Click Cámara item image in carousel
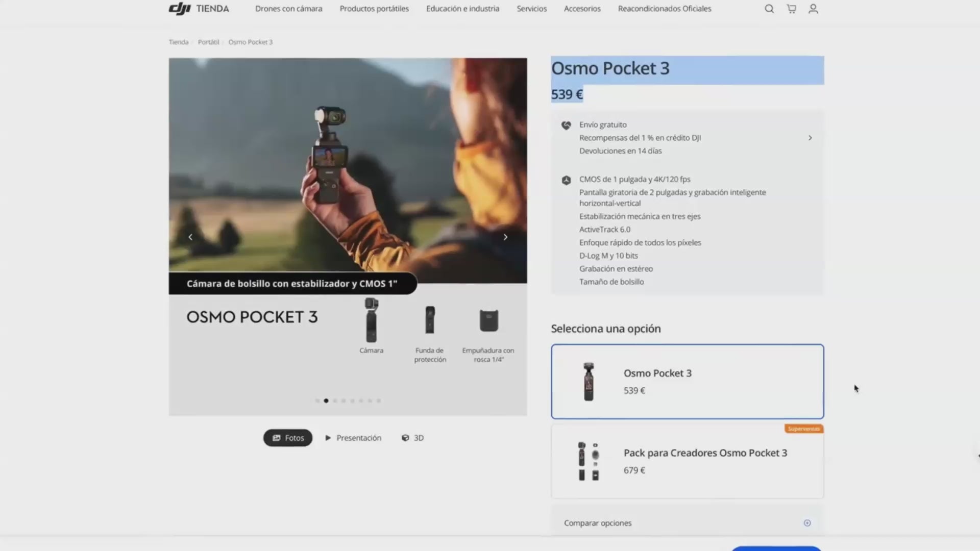The image size is (980, 551). tap(371, 320)
